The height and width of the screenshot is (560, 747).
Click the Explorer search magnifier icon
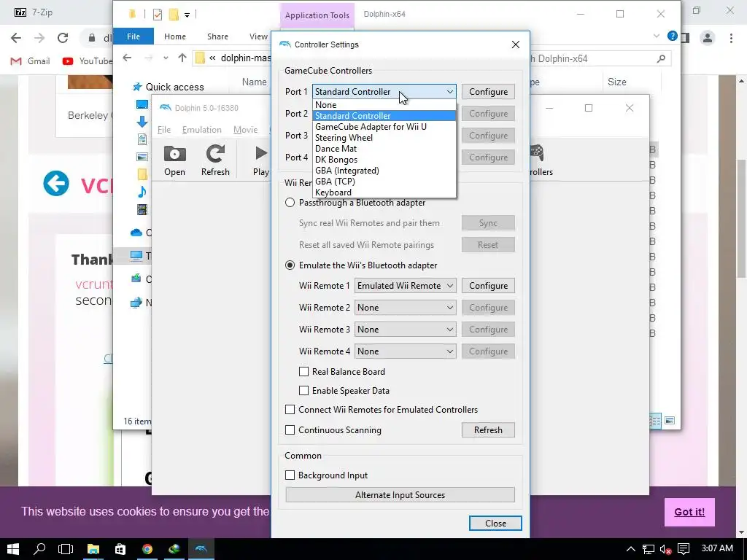pos(661,58)
